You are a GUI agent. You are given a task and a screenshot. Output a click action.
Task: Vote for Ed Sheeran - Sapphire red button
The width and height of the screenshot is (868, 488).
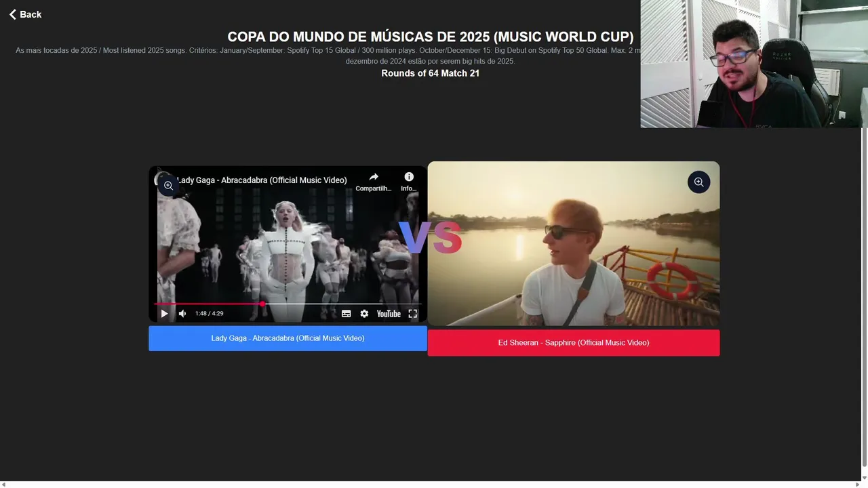(x=574, y=343)
